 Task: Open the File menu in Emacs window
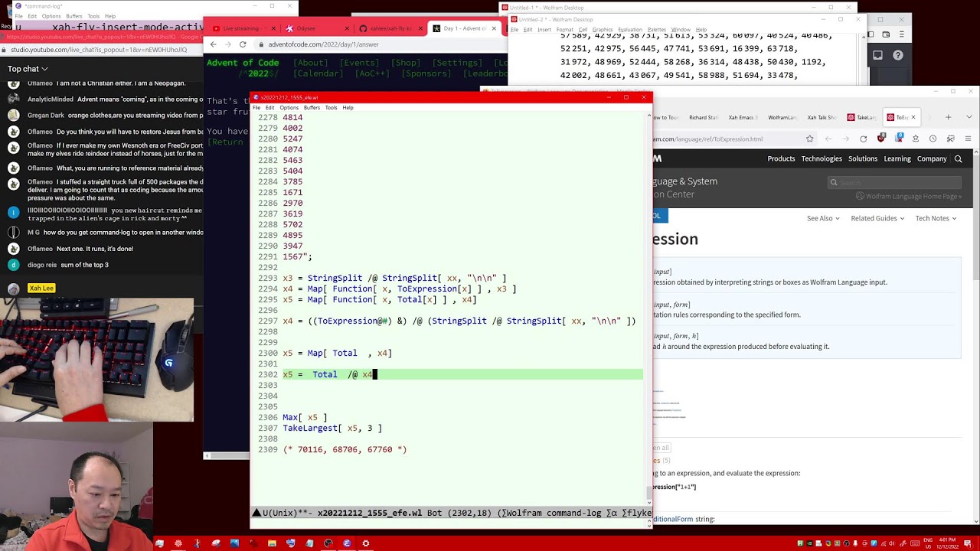click(256, 108)
